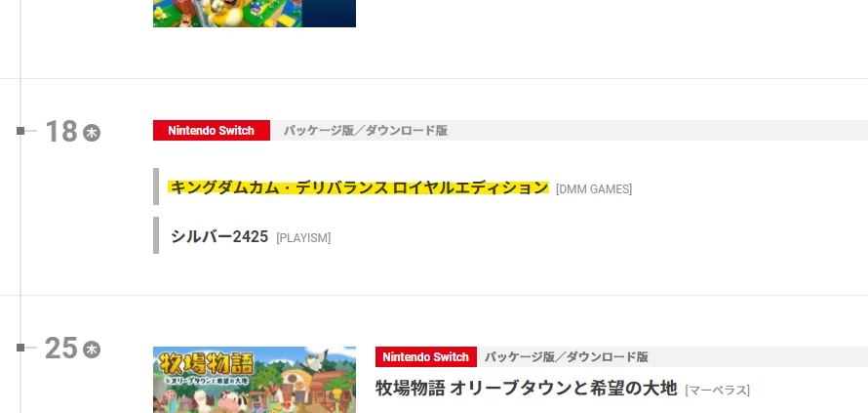Click the date number 18
The width and height of the screenshot is (868, 413).
tap(60, 132)
